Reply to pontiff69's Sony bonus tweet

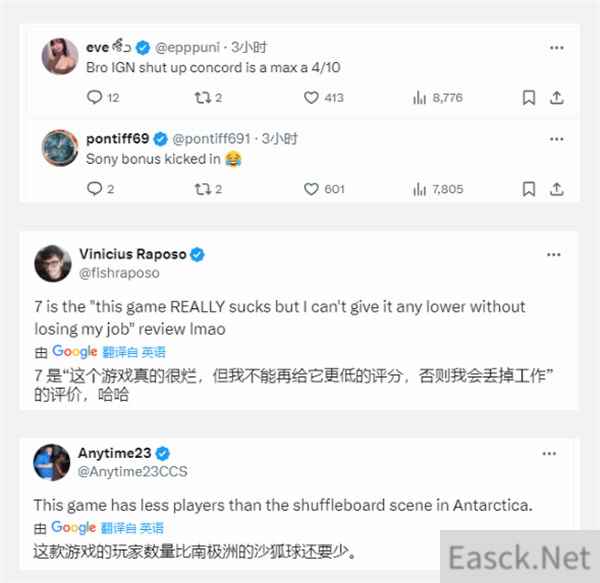100,189
